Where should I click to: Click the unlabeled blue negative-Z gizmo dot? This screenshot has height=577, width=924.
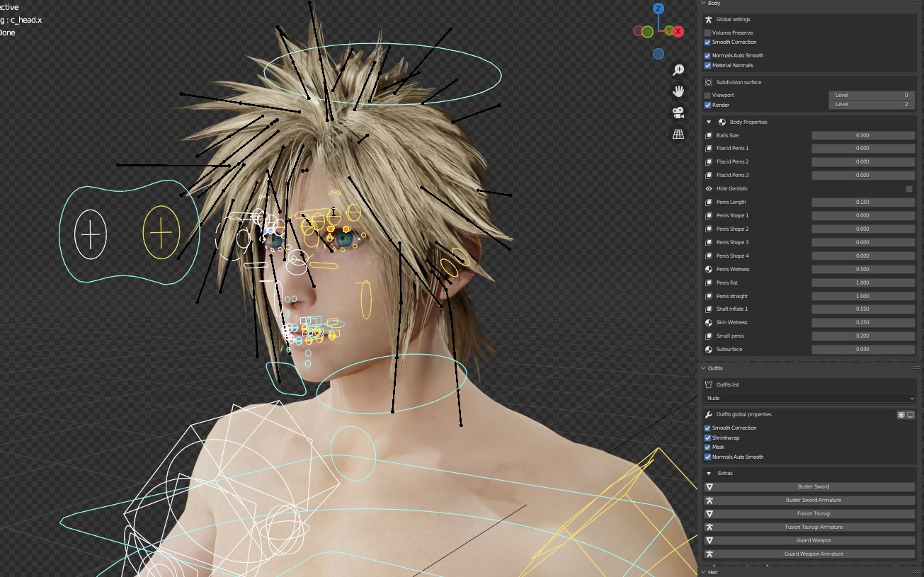(x=658, y=54)
